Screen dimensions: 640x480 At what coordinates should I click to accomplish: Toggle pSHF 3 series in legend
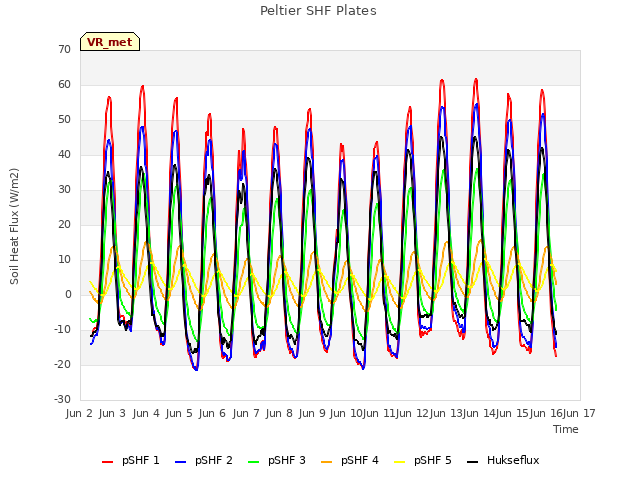(277, 460)
